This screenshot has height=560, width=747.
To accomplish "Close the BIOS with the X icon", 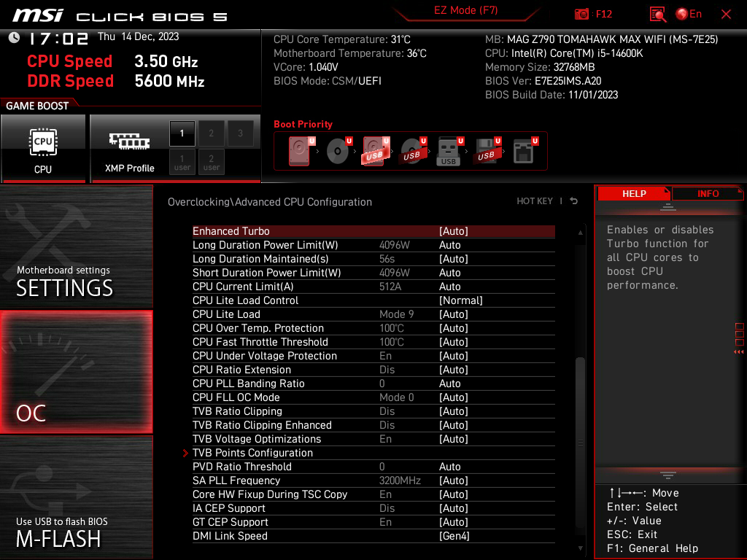I will (726, 15).
